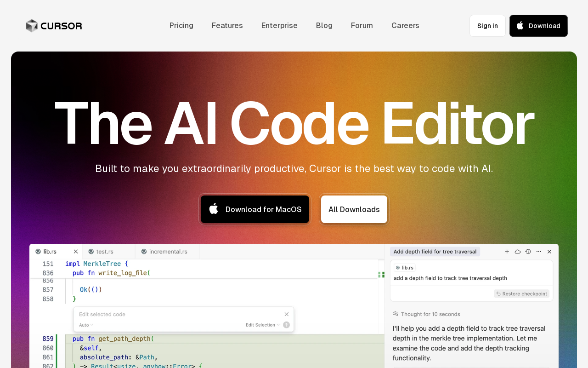
Task: Open the Pricing page
Action: pos(181,25)
